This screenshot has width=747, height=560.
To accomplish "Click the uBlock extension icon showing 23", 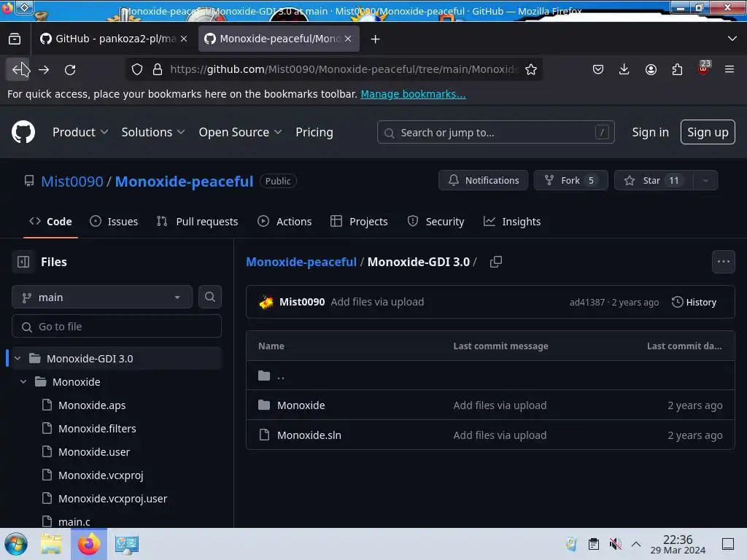I will coord(703,68).
